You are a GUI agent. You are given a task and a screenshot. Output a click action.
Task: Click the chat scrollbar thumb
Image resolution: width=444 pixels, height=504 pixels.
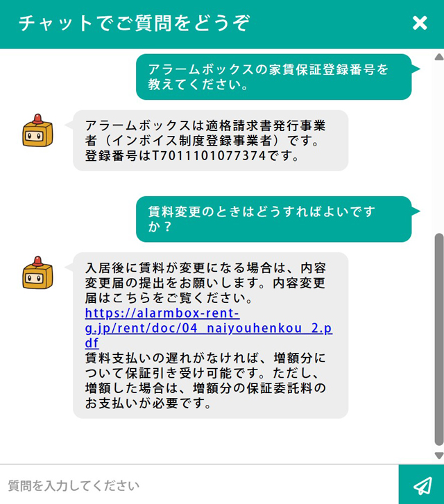(439, 339)
